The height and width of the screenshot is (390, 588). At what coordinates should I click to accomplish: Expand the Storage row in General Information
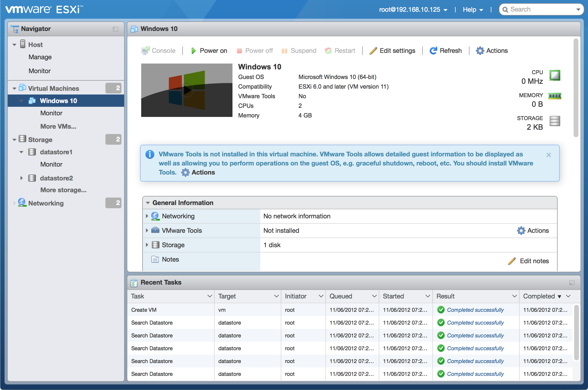pyautogui.click(x=147, y=245)
